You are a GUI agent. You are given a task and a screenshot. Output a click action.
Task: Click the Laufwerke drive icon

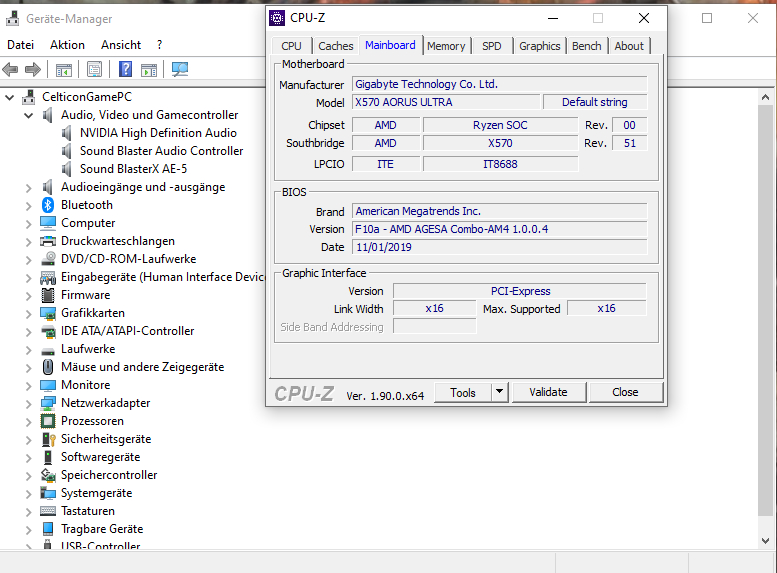pos(48,350)
